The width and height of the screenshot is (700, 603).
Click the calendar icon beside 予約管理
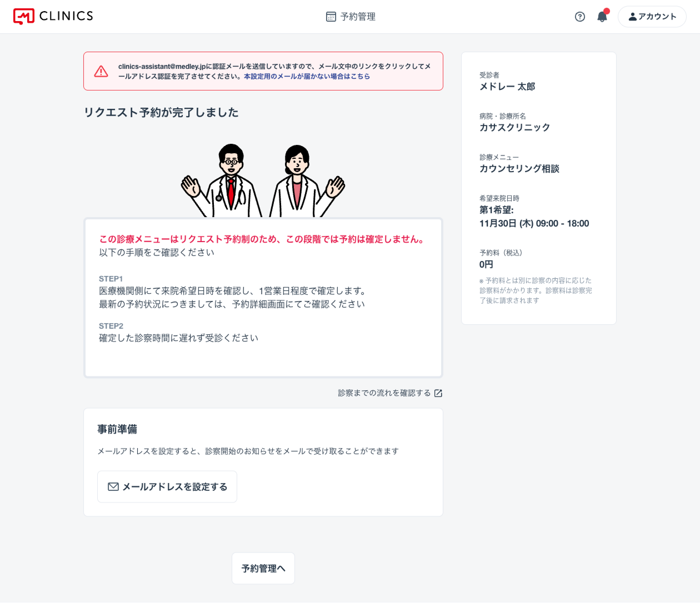tap(331, 17)
